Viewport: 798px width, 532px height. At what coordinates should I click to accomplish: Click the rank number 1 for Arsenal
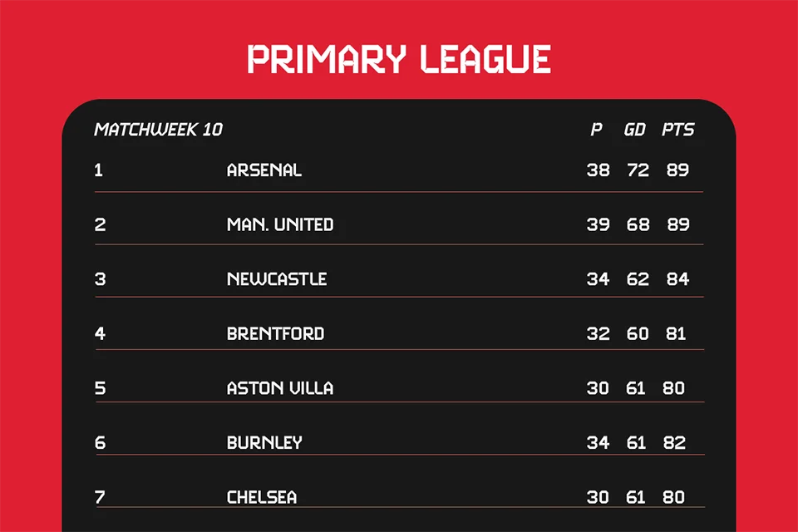point(99,170)
